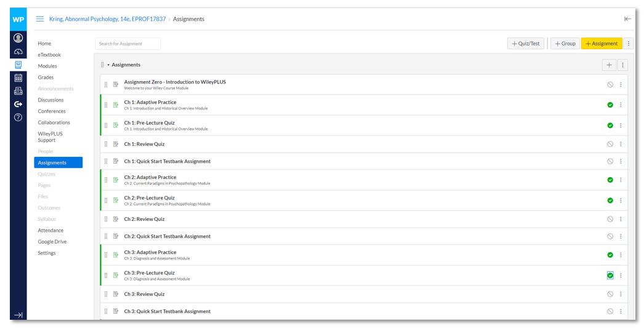Open the Calendar icon in the sidebar
The height and width of the screenshot is (329, 644).
tap(18, 78)
